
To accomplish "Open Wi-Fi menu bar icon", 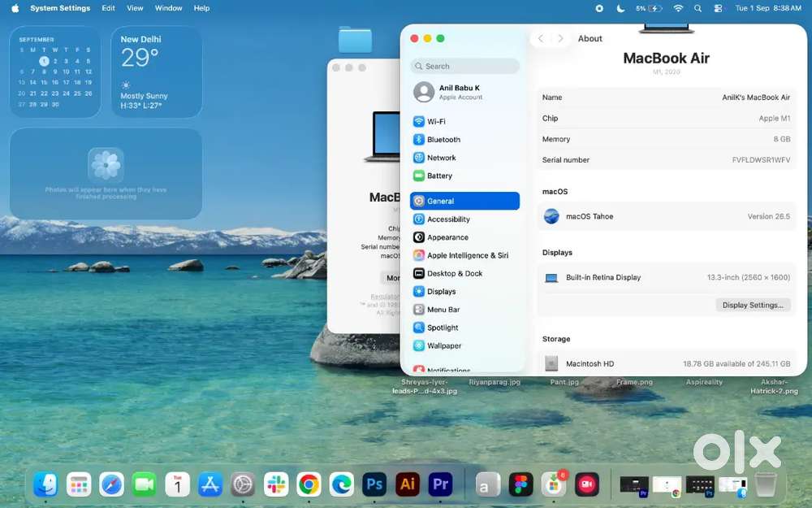I will pyautogui.click(x=678, y=8).
